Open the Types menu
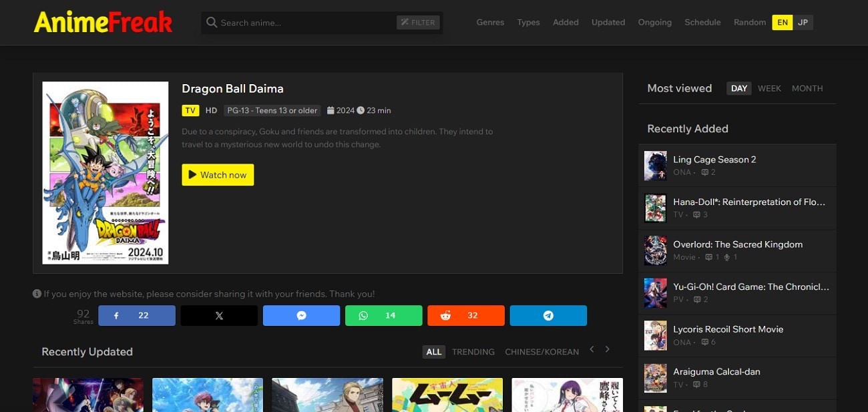868x412 pixels. click(x=528, y=22)
